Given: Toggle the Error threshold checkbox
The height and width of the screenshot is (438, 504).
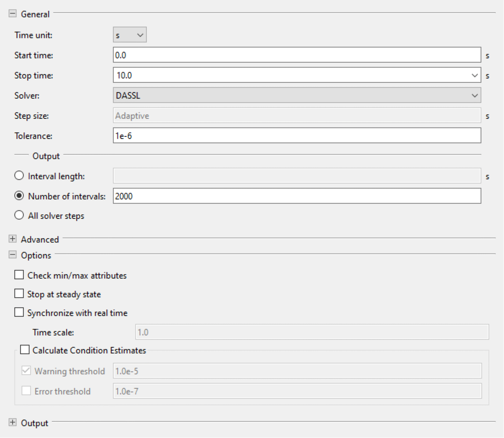Looking at the screenshot, I should tap(26, 391).
